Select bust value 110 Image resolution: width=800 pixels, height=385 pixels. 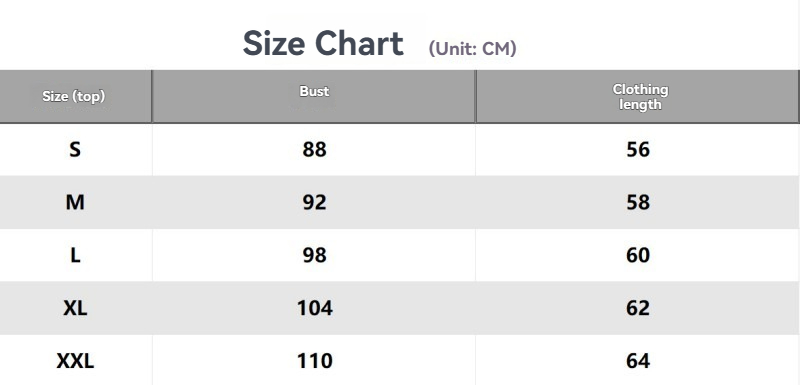[x=315, y=361]
